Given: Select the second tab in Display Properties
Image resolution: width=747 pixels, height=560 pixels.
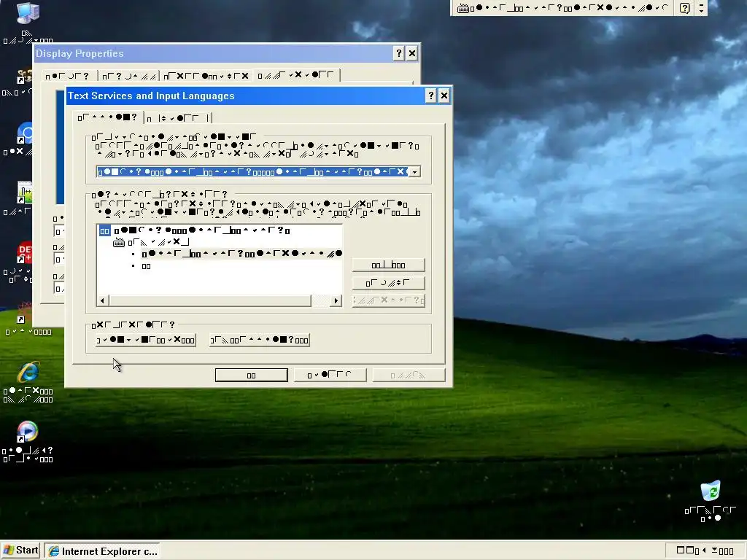Looking at the screenshot, I should click(128, 76).
